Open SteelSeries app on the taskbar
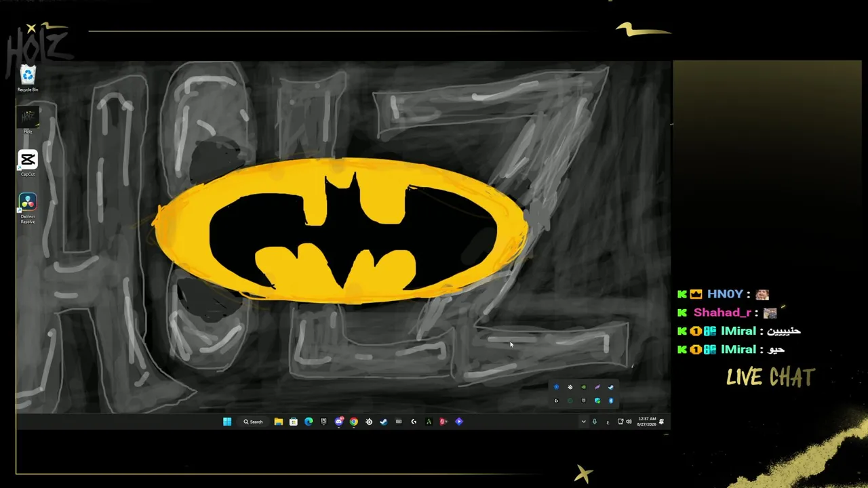Viewport: 868px width, 488px height. click(x=369, y=422)
